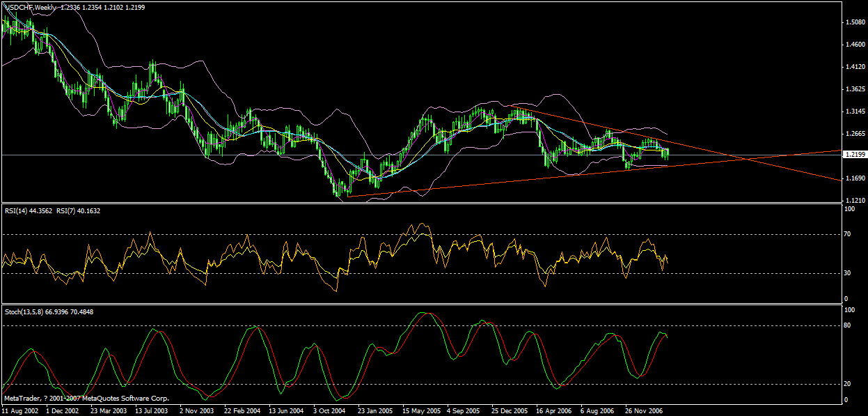The height and width of the screenshot is (416, 868).
Task: Click the 100 label on RSI scale
Action: point(849,209)
